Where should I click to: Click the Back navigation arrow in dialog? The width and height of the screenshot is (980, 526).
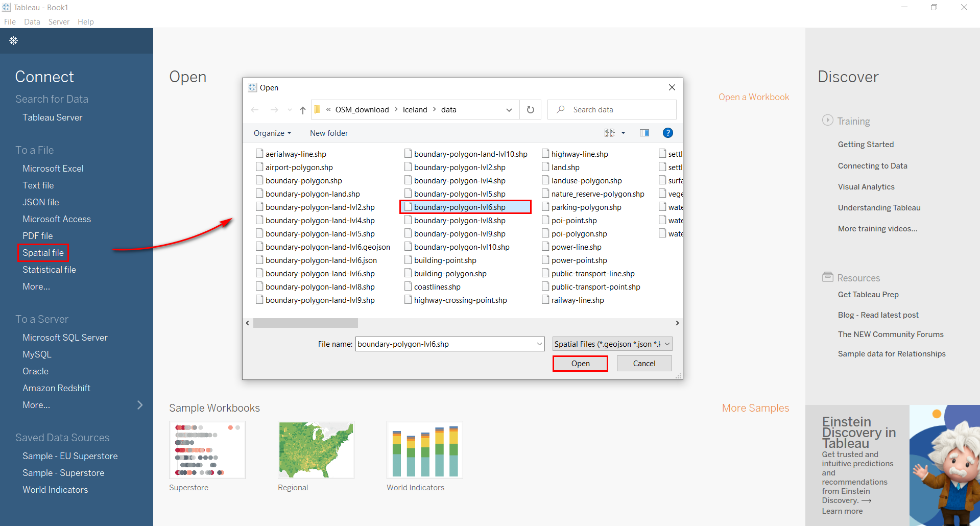coord(255,110)
